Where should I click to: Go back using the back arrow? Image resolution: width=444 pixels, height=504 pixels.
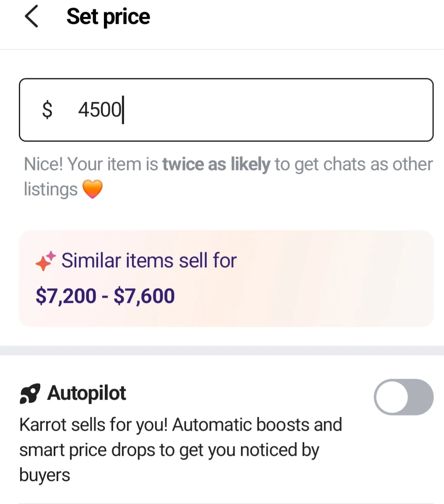click(31, 17)
